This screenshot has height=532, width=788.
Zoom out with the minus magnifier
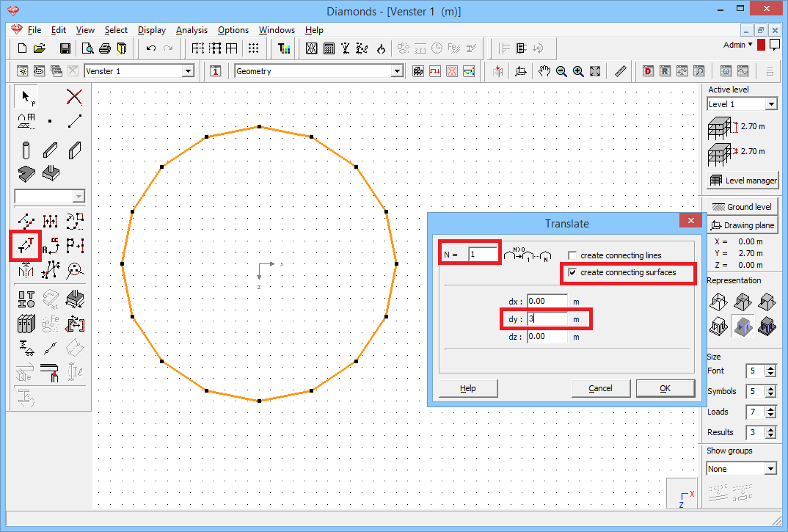click(x=561, y=71)
